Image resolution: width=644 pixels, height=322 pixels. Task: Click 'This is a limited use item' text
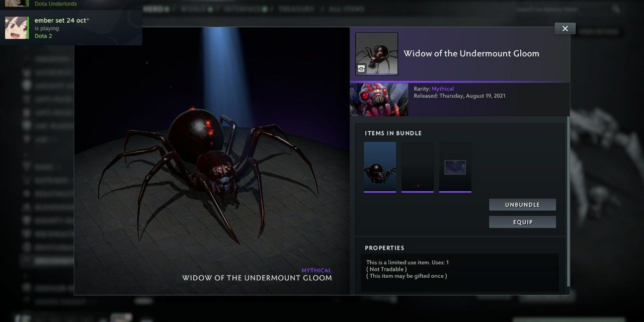tap(408, 263)
